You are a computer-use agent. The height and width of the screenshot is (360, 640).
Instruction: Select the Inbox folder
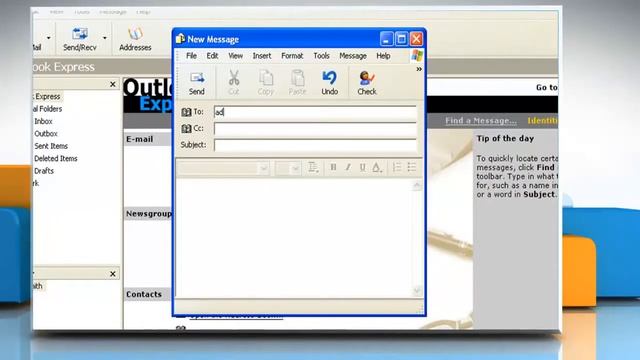coord(43,121)
